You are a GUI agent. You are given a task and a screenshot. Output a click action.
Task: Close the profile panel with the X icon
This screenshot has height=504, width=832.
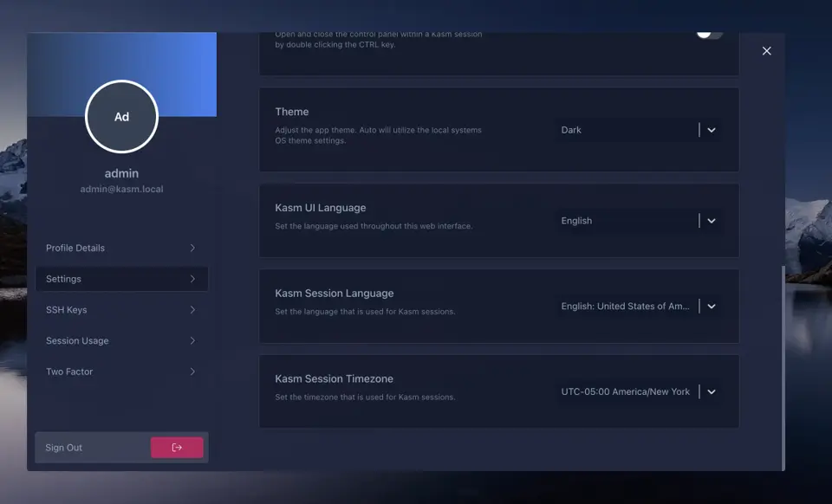click(x=766, y=51)
